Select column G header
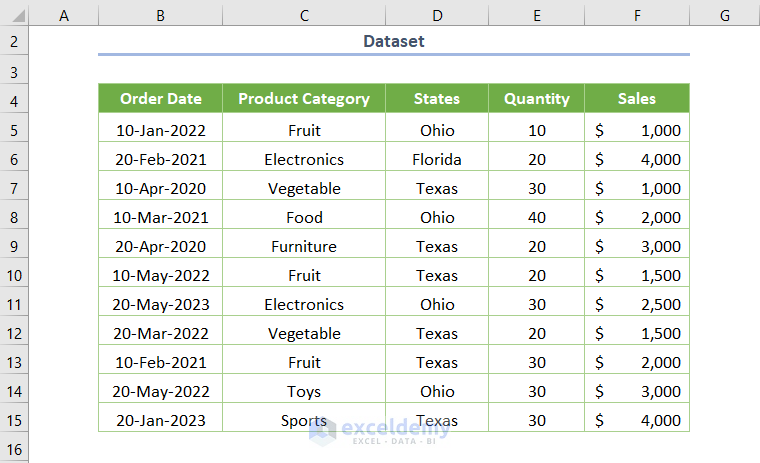Viewport: 760px width, 463px height. 724,15
